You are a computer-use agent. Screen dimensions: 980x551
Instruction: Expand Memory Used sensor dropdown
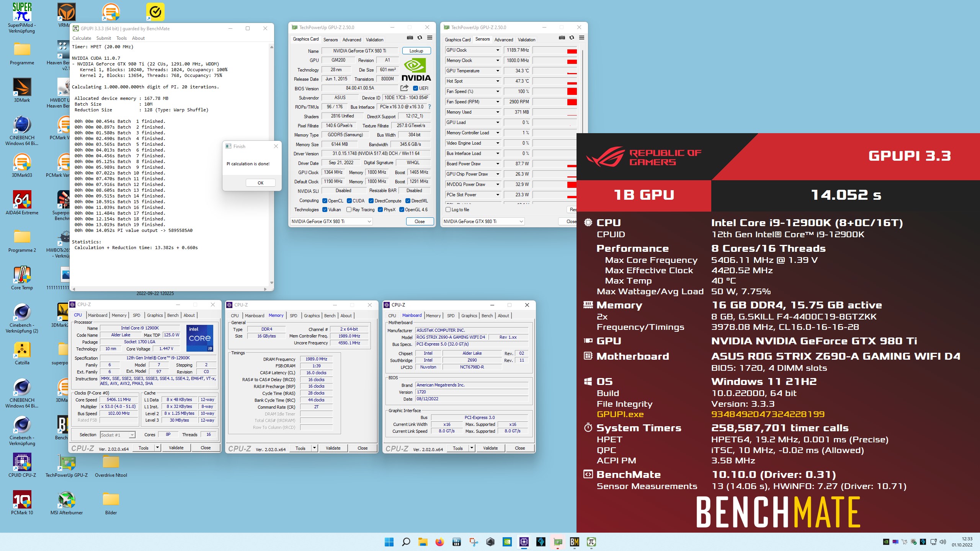[498, 112]
